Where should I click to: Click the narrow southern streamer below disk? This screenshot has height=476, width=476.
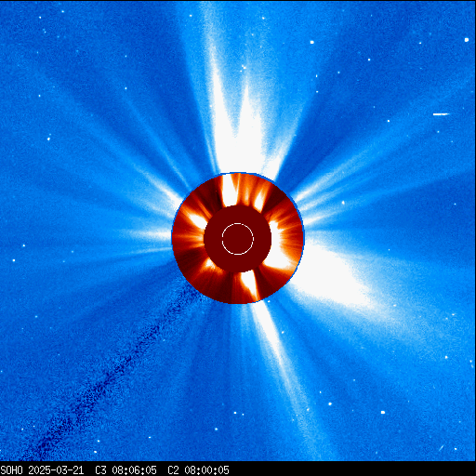tap(272, 341)
